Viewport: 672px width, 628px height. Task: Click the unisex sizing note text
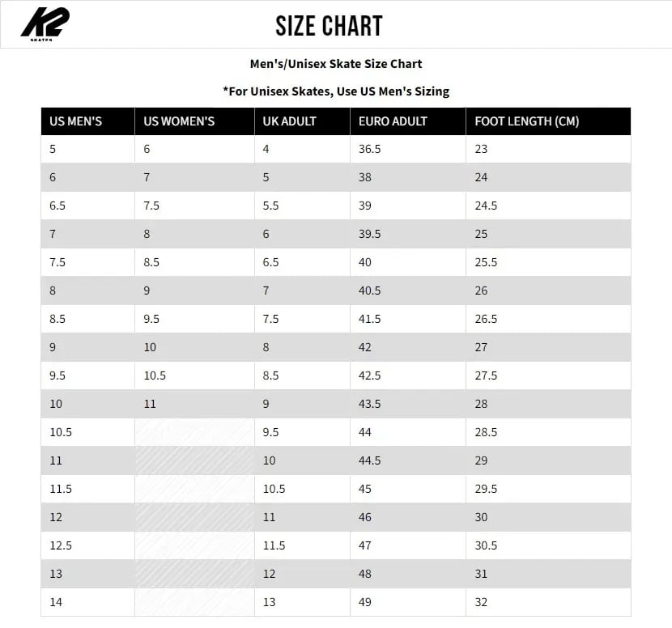336,91
